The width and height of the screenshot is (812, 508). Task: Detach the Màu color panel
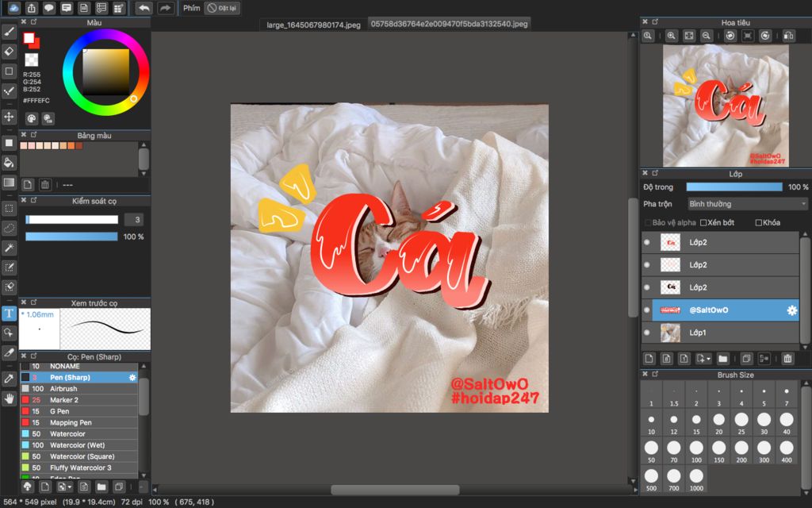[33, 21]
